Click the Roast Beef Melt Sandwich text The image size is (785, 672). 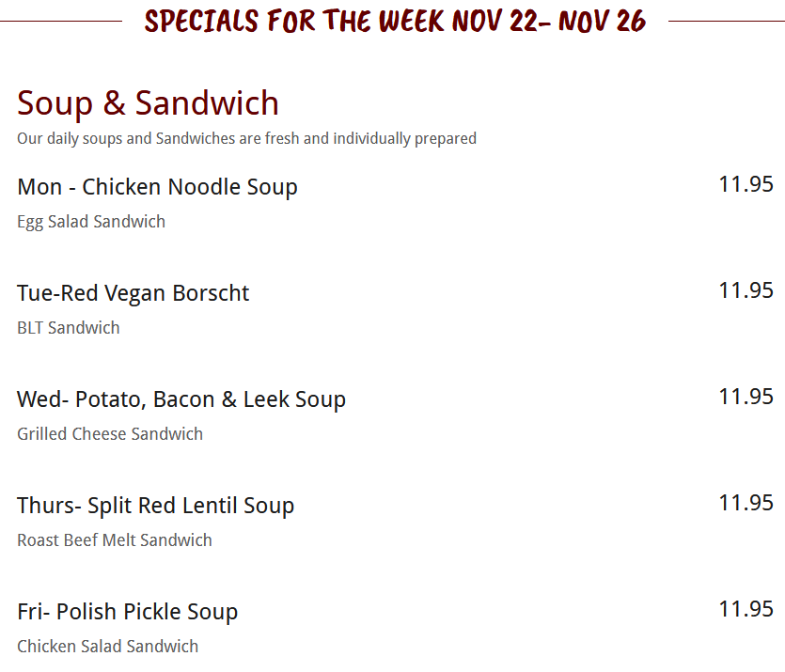pyautogui.click(x=115, y=540)
